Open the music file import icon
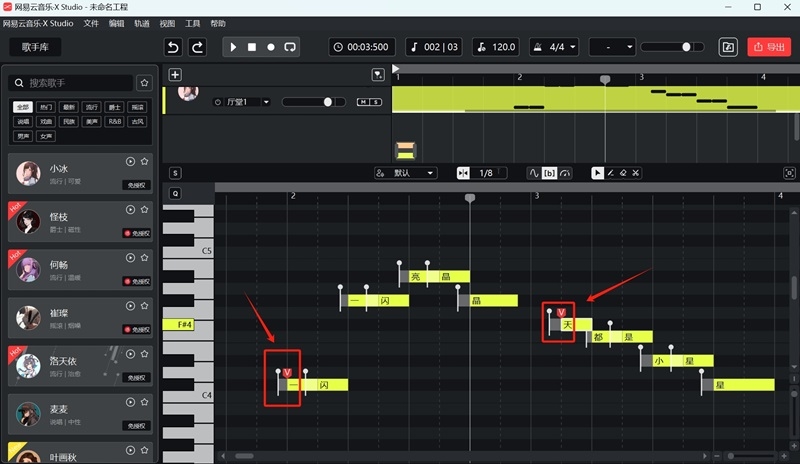800x464 pixels. [x=728, y=47]
